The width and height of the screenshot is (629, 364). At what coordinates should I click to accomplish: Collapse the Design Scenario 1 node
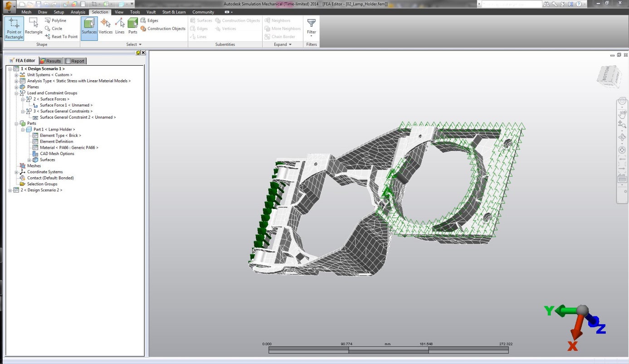click(x=10, y=69)
